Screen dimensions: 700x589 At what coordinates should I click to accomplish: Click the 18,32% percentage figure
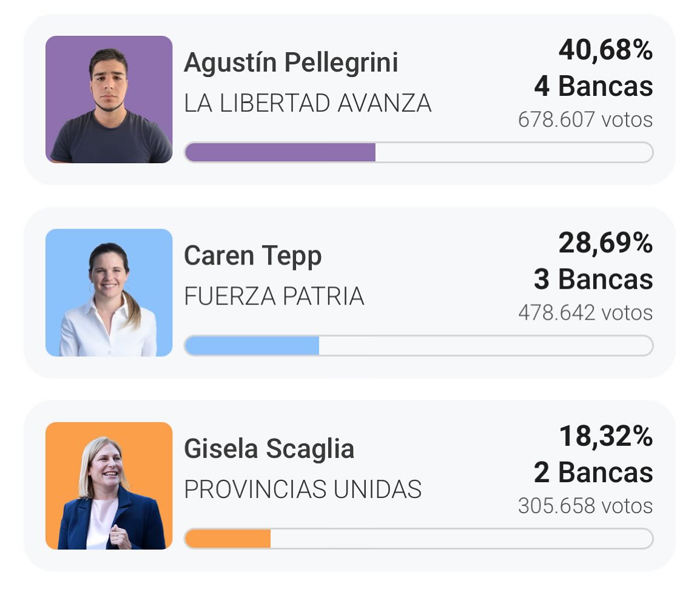tap(605, 436)
